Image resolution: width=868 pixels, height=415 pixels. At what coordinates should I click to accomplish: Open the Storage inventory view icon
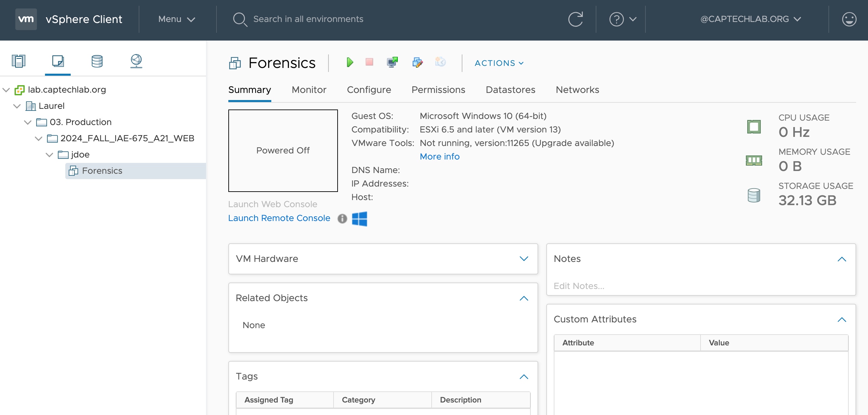[97, 61]
